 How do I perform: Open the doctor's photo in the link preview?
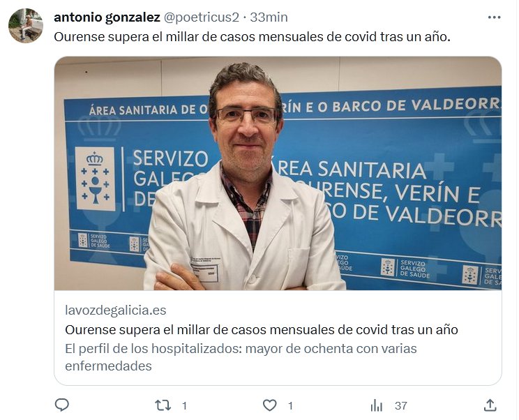point(278,174)
